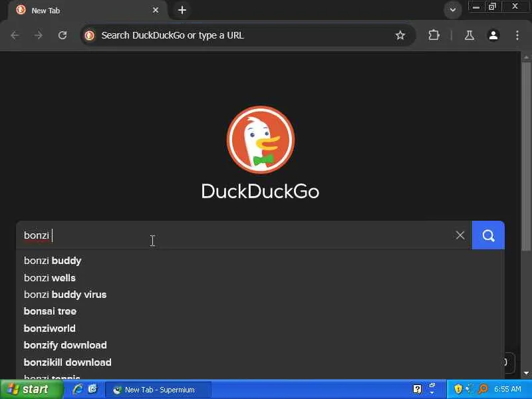Click the page vertical scrollbar thumb
The height and width of the screenshot is (399, 532).
click(526, 156)
